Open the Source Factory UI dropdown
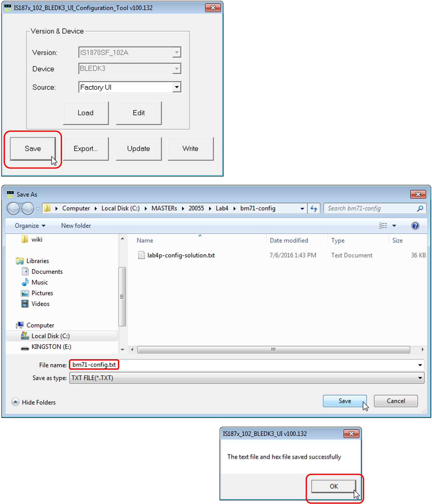 click(177, 87)
